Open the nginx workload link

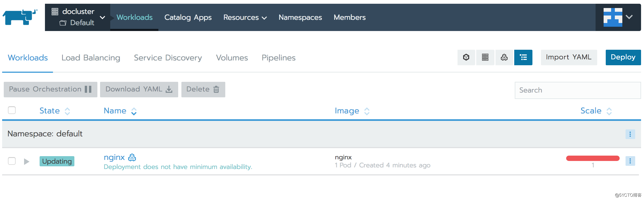114,157
